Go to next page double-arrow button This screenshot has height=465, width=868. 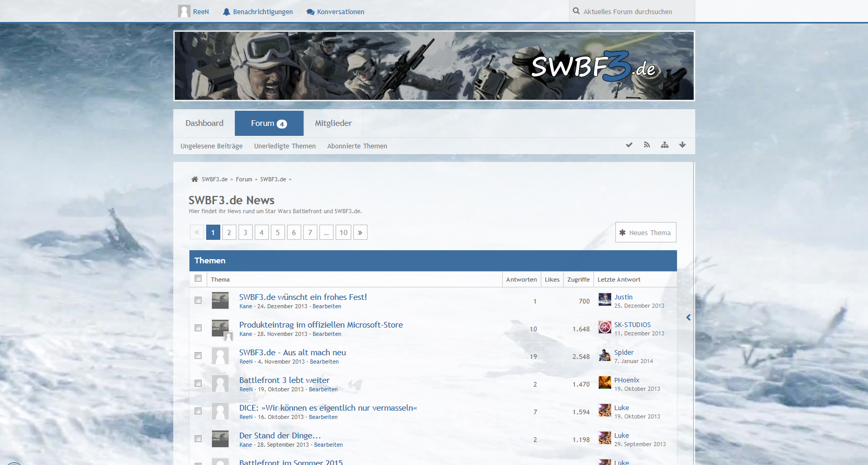point(360,233)
